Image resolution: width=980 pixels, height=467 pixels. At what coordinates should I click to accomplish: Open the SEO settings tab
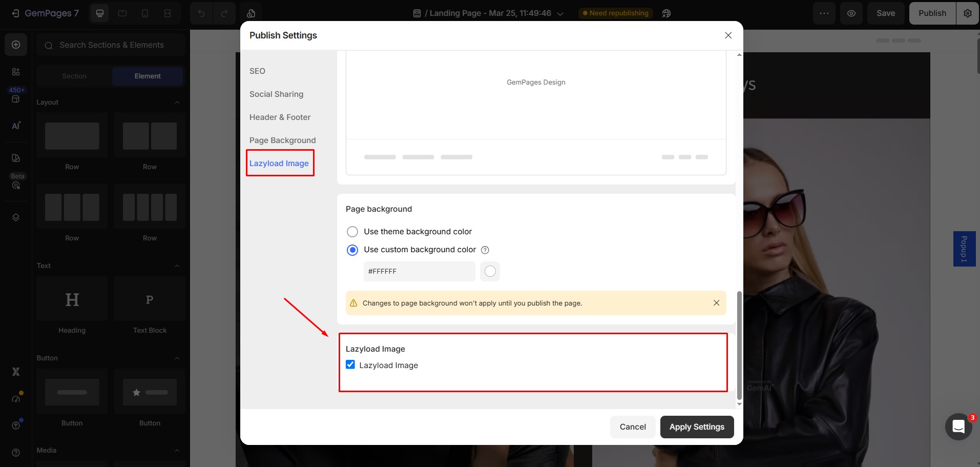tap(257, 71)
